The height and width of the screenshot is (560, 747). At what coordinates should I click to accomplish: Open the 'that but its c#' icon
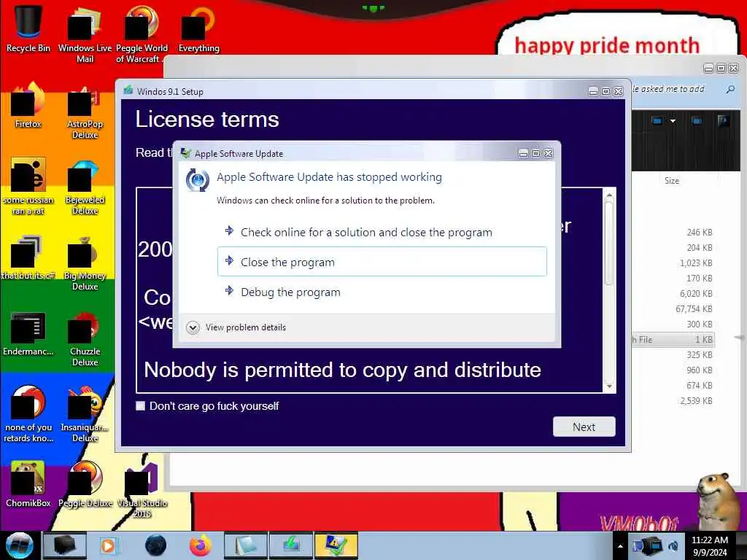pos(28,257)
